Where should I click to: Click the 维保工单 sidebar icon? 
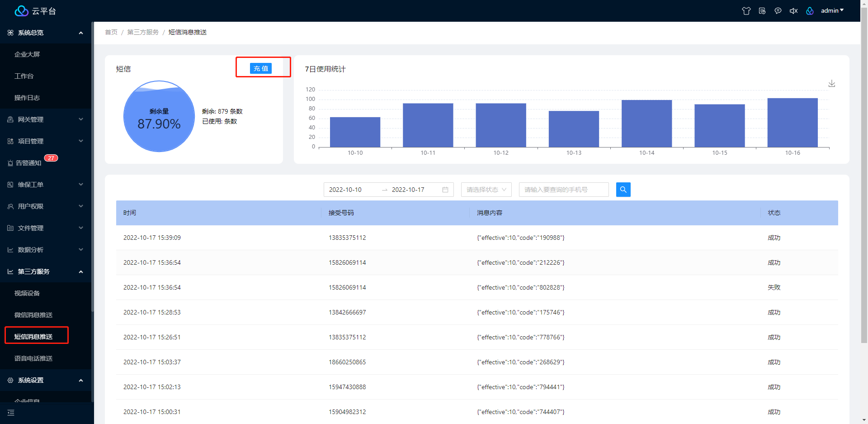10,185
